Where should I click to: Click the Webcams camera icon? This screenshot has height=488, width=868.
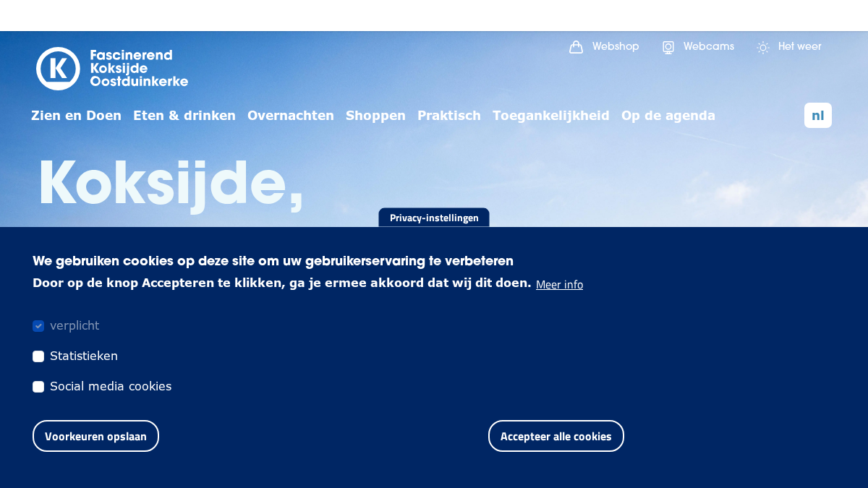coord(668,47)
